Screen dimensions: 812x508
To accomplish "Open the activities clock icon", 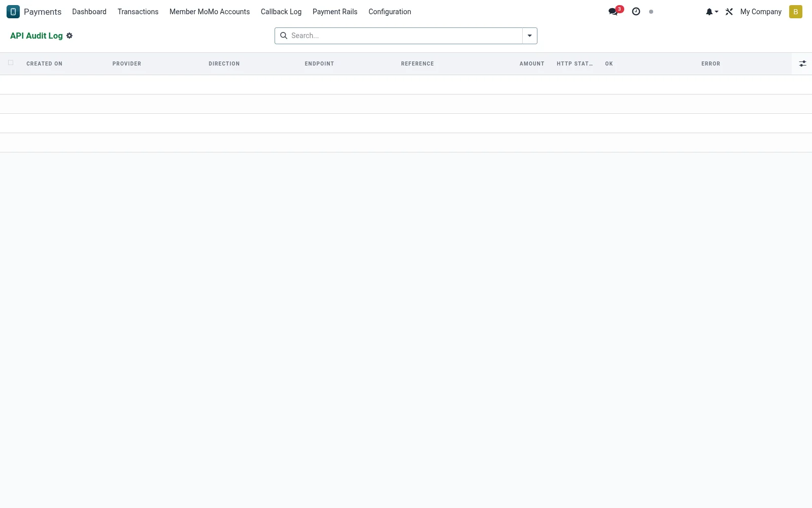I will (x=636, y=12).
